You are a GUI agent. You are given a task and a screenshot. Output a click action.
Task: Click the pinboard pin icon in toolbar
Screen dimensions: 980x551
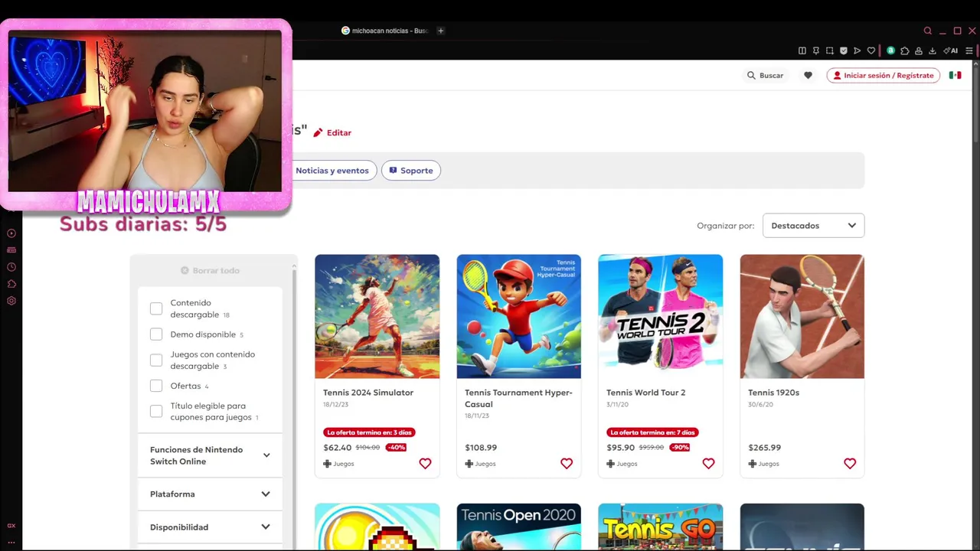tap(816, 51)
